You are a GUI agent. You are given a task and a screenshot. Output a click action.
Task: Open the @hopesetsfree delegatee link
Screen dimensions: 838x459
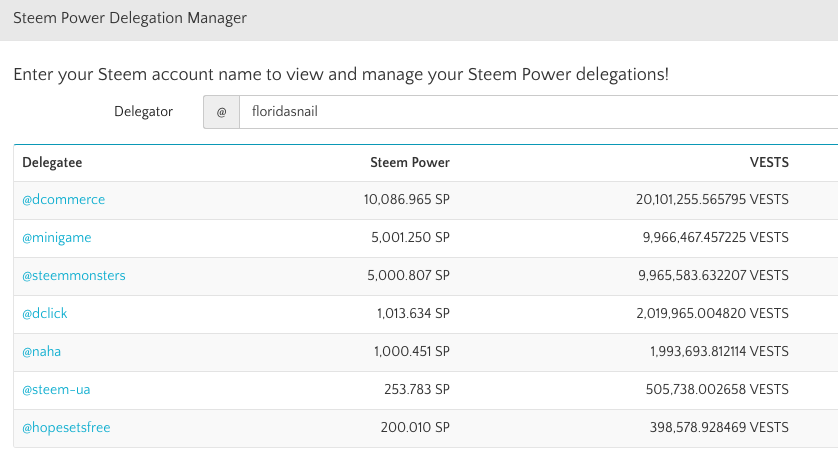[x=66, y=428]
